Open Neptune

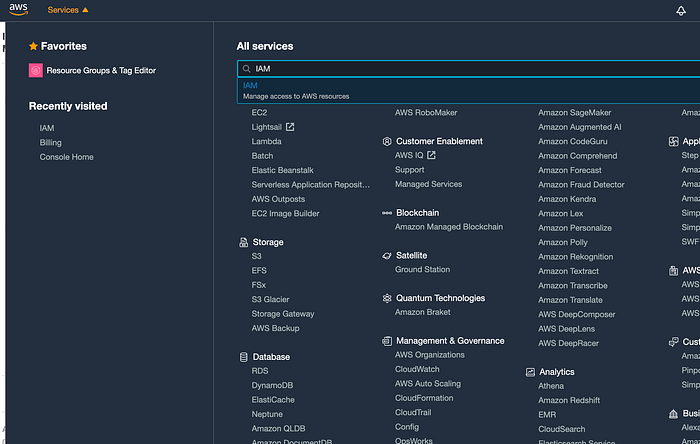pyautogui.click(x=267, y=414)
